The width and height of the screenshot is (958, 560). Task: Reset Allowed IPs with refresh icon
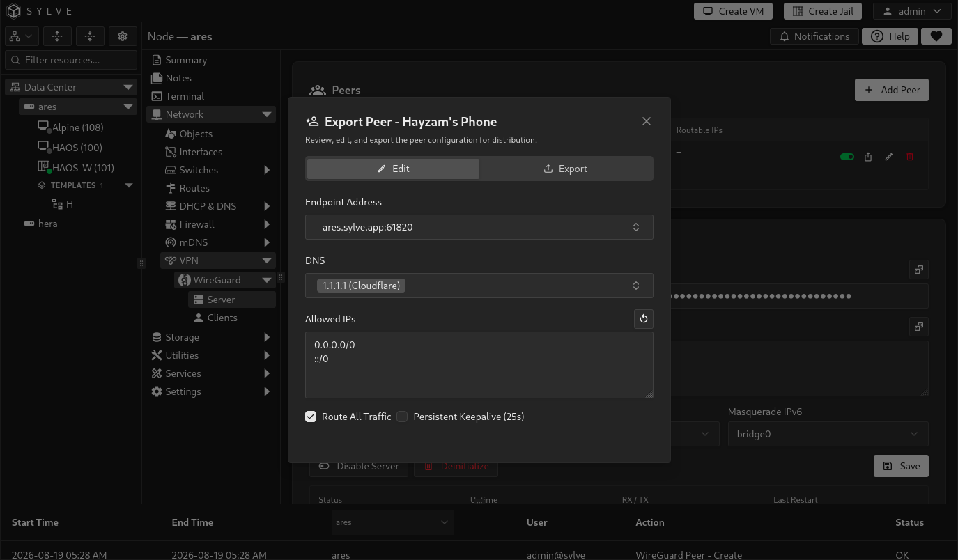tap(644, 319)
